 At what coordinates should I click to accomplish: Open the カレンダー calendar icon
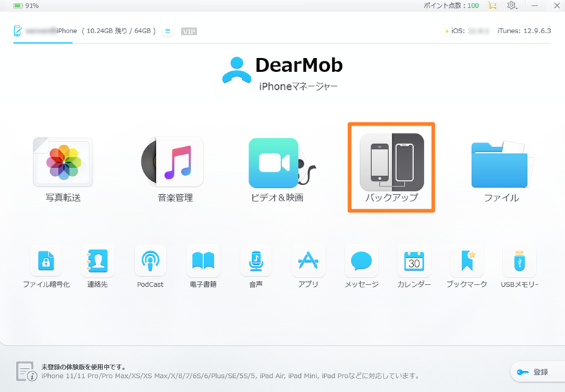point(414,261)
